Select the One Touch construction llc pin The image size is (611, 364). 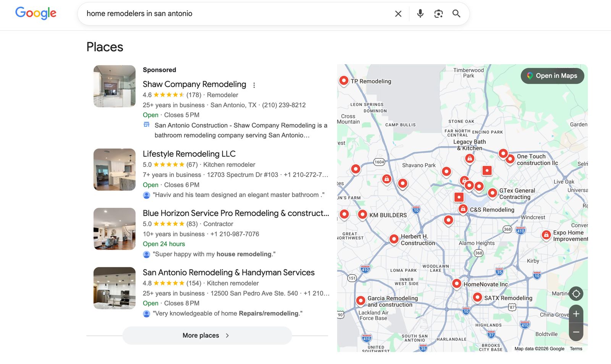510,159
